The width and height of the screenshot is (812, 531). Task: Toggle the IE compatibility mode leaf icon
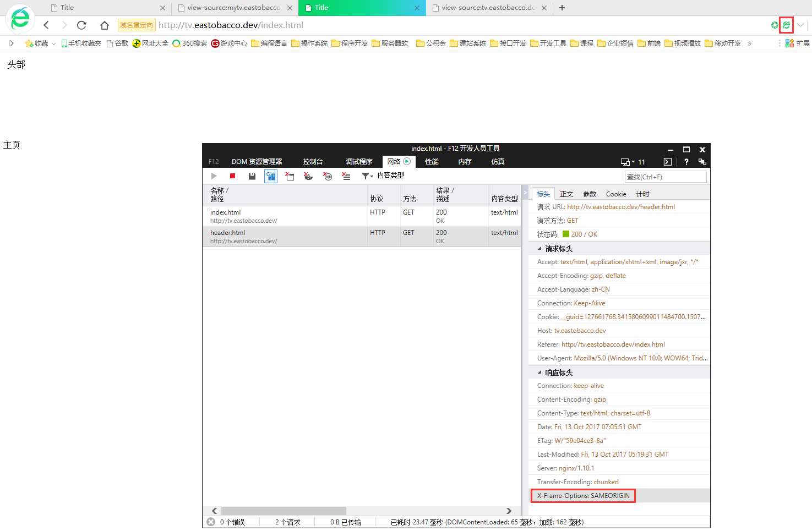click(786, 25)
